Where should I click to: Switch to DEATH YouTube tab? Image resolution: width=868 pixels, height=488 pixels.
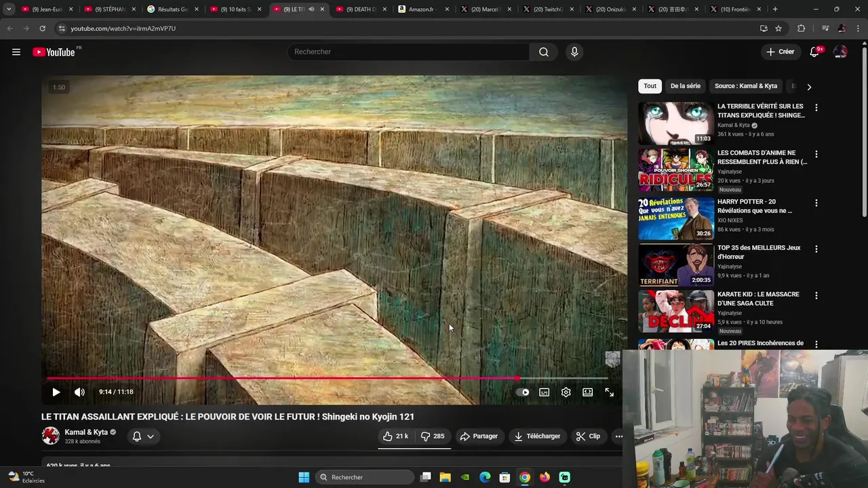pyautogui.click(x=361, y=9)
